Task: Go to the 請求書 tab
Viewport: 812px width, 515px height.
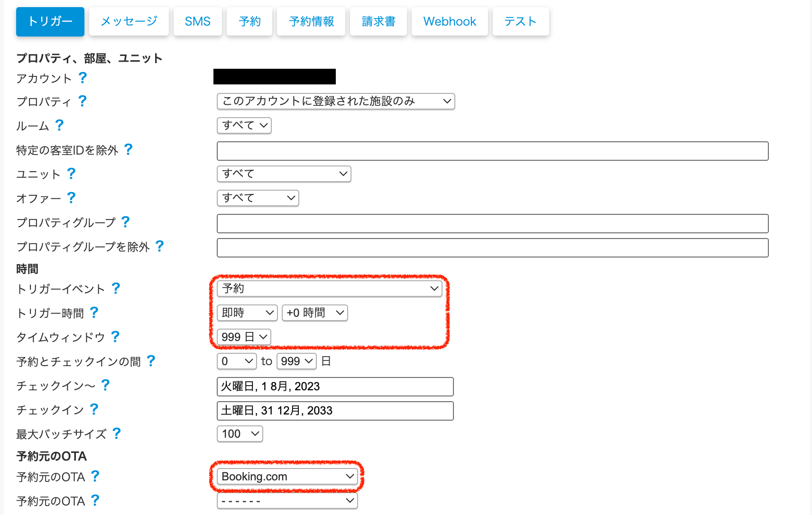Action: [x=378, y=21]
